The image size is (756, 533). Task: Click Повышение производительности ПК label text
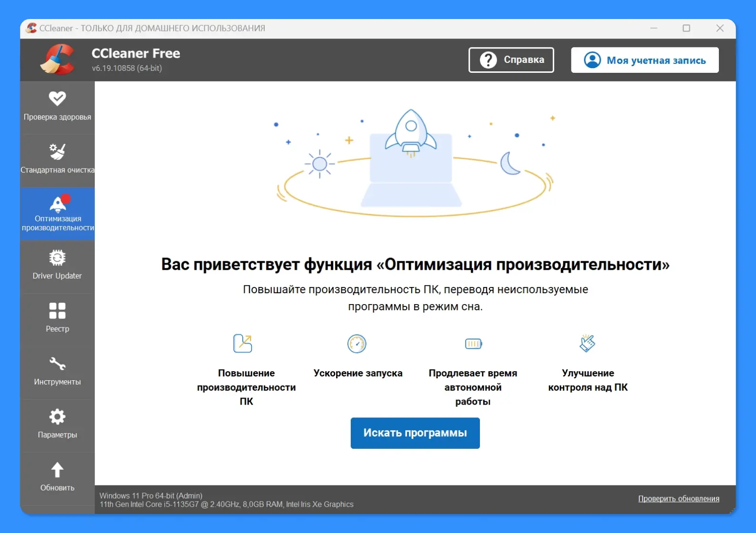[247, 387]
